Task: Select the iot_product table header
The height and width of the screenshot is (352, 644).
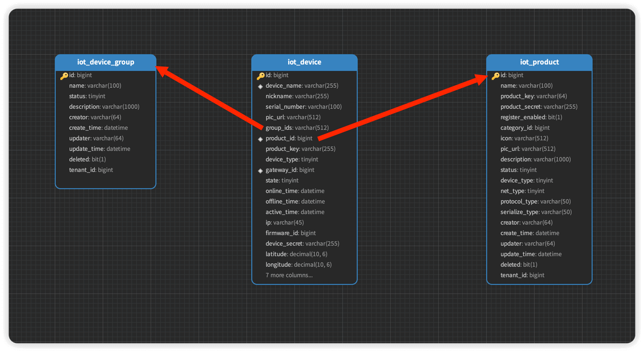Action: tap(539, 62)
